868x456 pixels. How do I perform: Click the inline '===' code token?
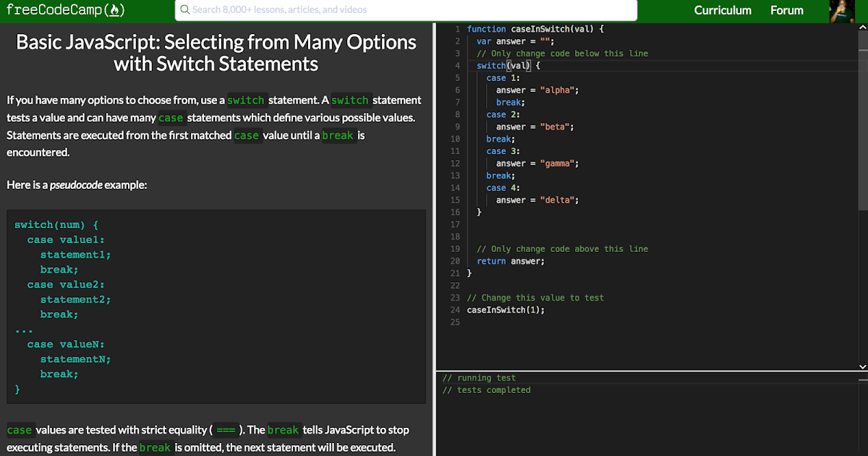226,430
